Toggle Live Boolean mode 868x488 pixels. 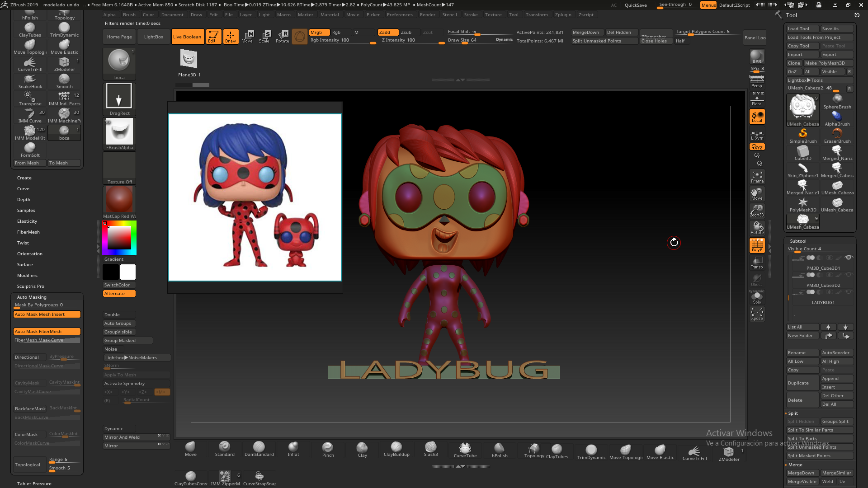click(187, 37)
